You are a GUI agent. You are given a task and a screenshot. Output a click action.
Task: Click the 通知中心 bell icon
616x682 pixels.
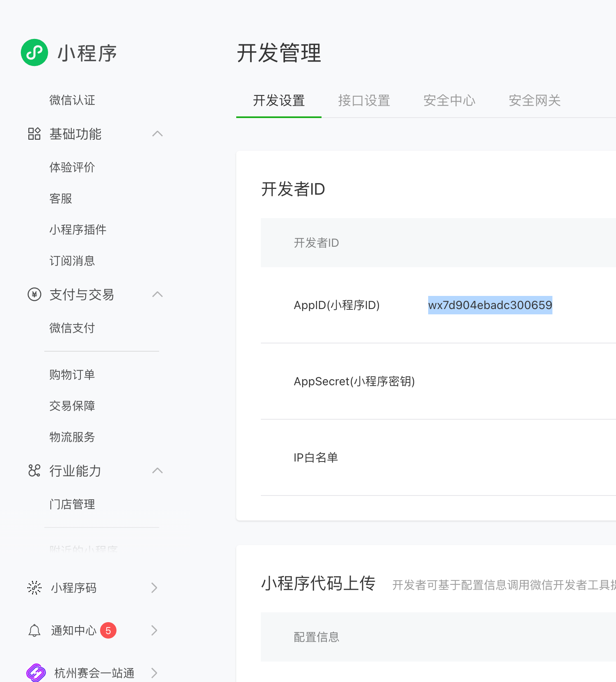34,630
